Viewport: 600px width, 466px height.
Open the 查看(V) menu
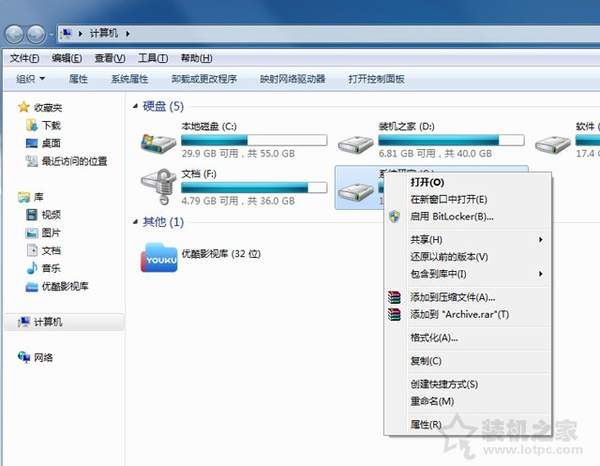coord(110,58)
